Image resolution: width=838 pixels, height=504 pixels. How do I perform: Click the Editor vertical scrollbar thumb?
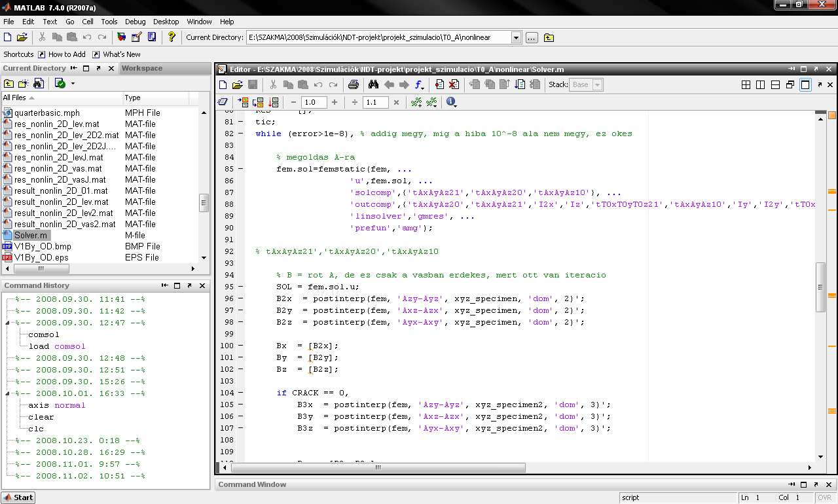tap(820, 287)
